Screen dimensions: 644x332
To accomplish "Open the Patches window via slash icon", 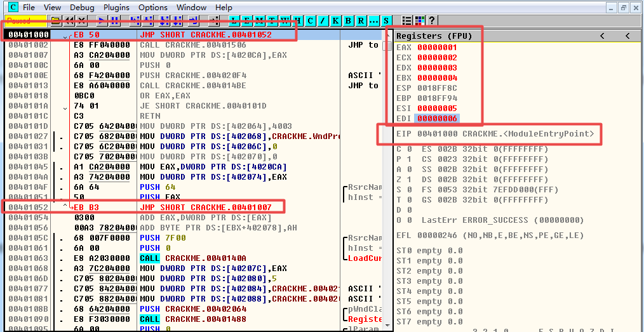I will [x=323, y=20].
